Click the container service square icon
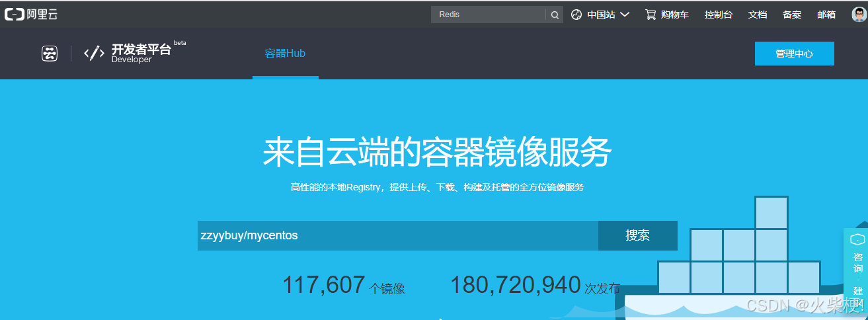The image size is (868, 320). (50, 54)
